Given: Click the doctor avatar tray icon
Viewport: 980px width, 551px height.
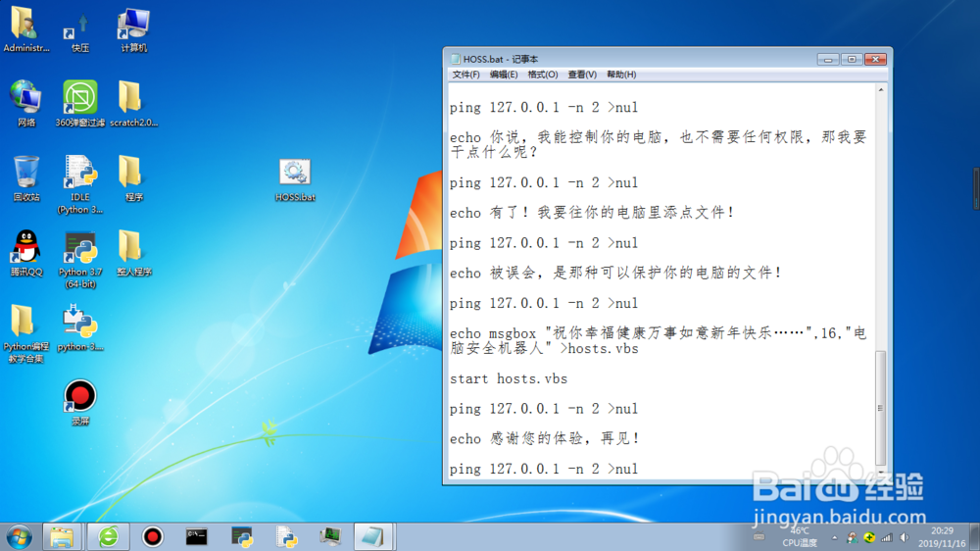Looking at the screenshot, I should [x=852, y=537].
